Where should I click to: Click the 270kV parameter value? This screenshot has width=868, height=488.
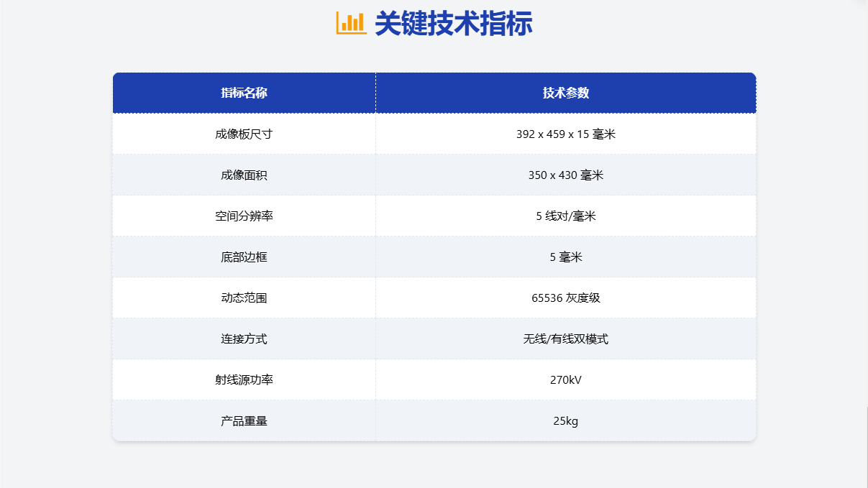[565, 379]
